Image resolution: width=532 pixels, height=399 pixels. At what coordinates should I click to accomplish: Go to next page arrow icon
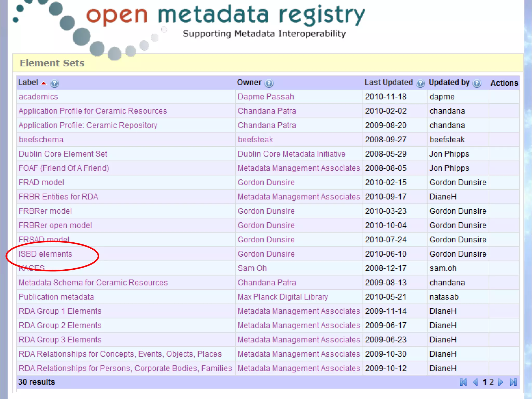(x=501, y=382)
